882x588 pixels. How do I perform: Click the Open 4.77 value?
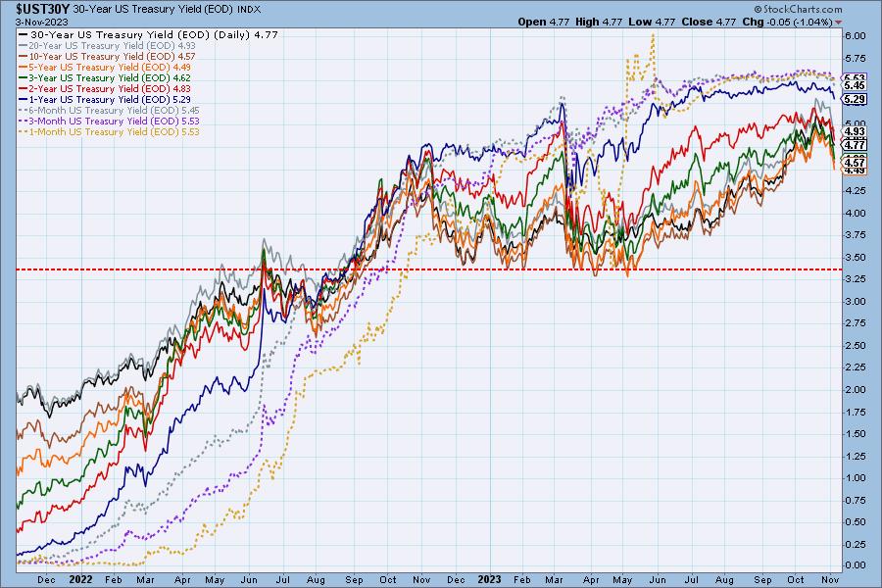543,22
